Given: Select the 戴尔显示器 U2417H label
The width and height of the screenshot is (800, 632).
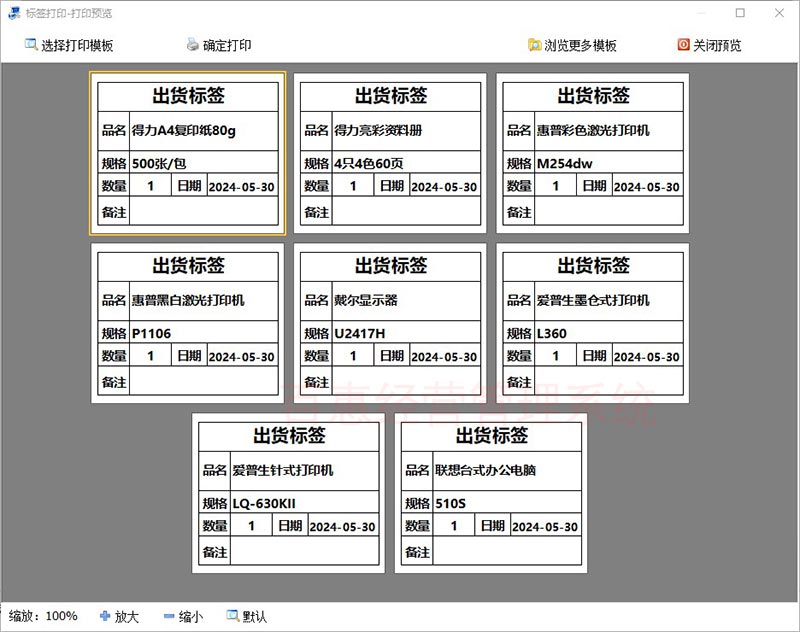Looking at the screenshot, I should 391,323.
